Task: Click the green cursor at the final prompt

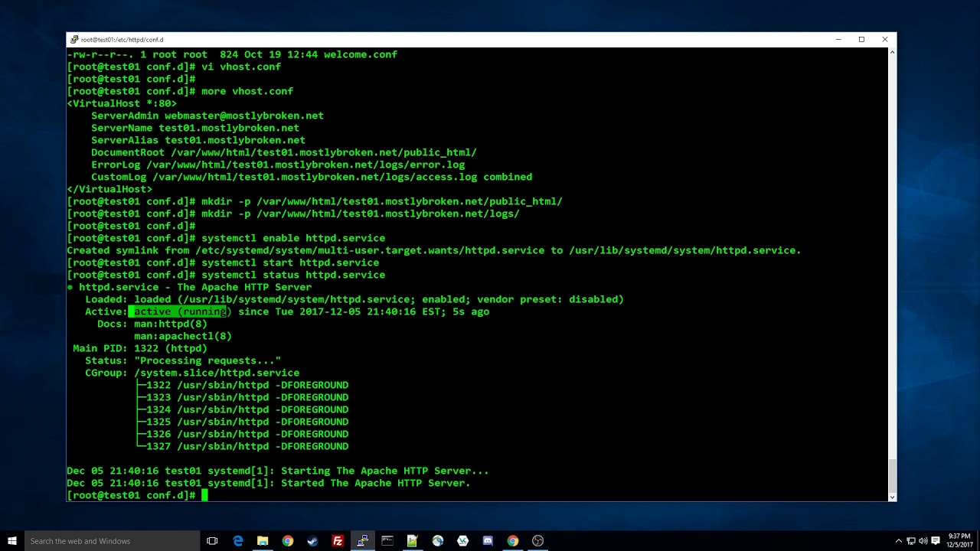Action: pos(204,495)
